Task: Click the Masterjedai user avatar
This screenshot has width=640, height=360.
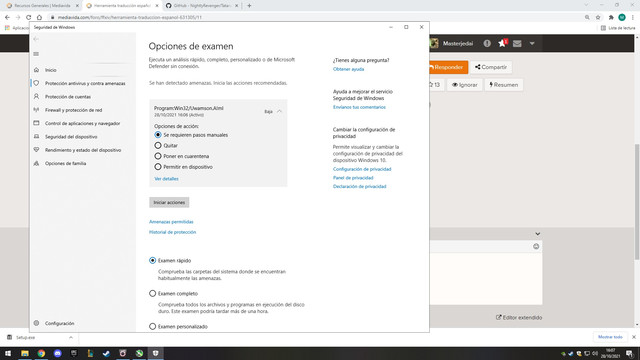Action: tap(434, 43)
